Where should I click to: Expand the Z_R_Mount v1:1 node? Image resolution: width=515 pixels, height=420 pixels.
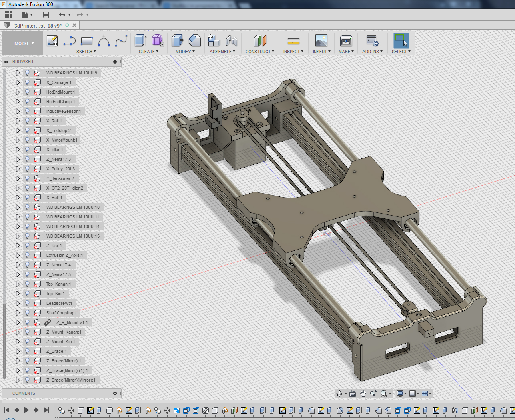point(18,322)
